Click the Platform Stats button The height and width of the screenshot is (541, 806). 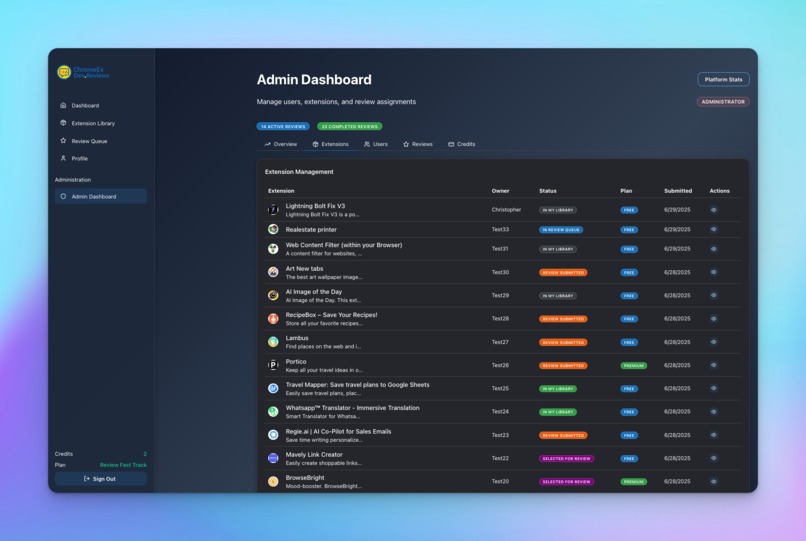pyautogui.click(x=723, y=80)
